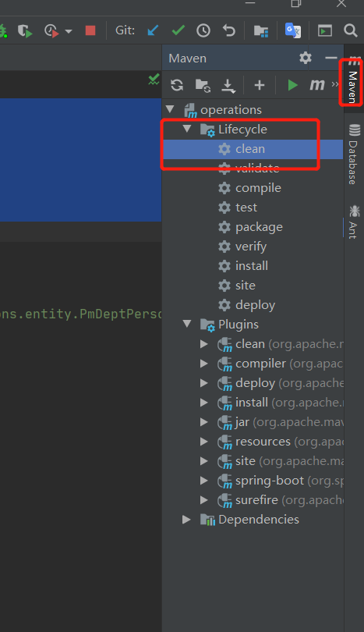The height and width of the screenshot is (632, 364).
Task: Select the Plugins folder row
Action: tap(253, 324)
